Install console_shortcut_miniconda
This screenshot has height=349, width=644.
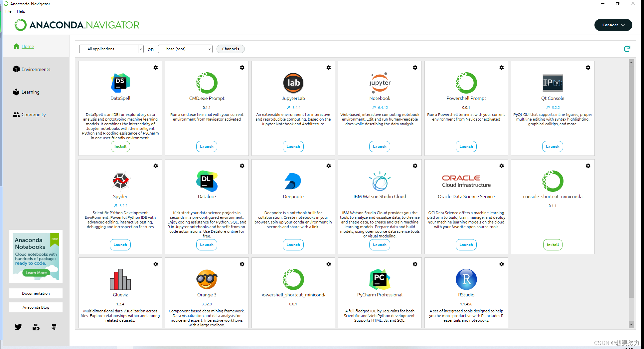tap(553, 245)
